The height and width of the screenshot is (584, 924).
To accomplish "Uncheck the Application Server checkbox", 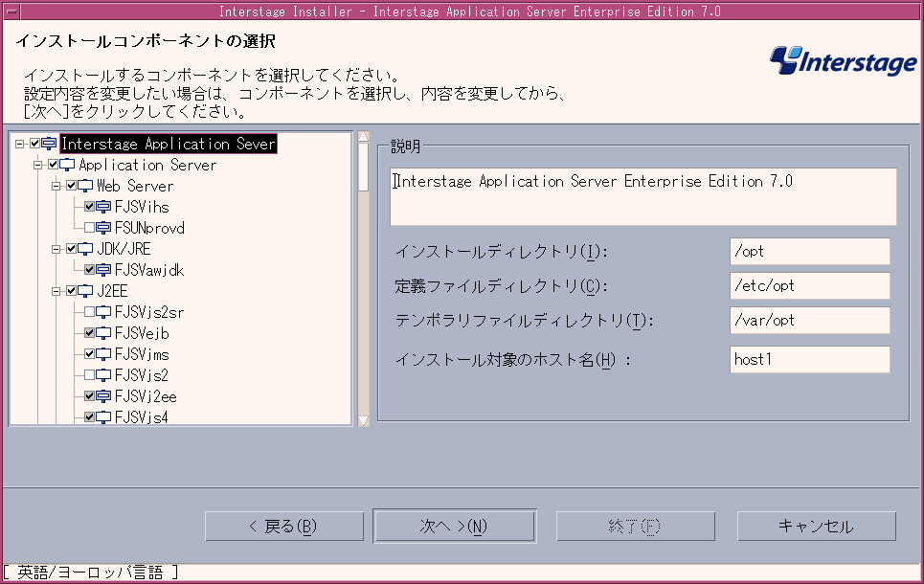I will click(54, 165).
